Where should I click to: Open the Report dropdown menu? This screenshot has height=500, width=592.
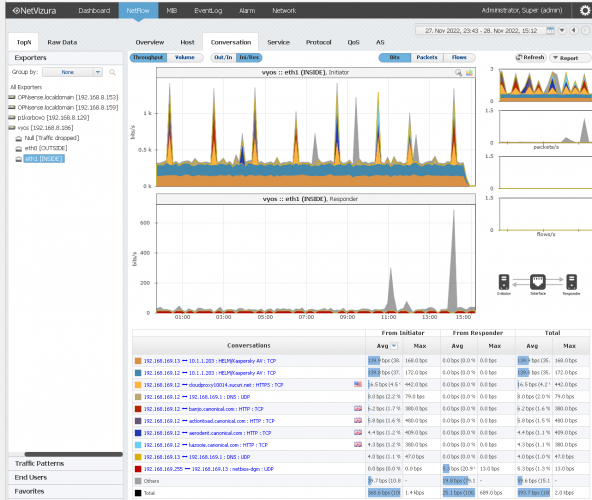(x=569, y=58)
